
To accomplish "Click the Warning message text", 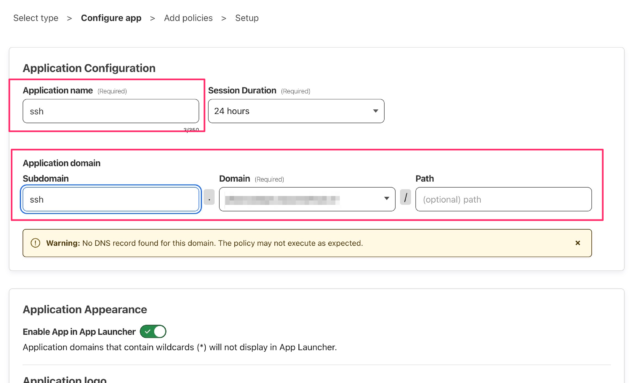I will pyautogui.click(x=204, y=243).
